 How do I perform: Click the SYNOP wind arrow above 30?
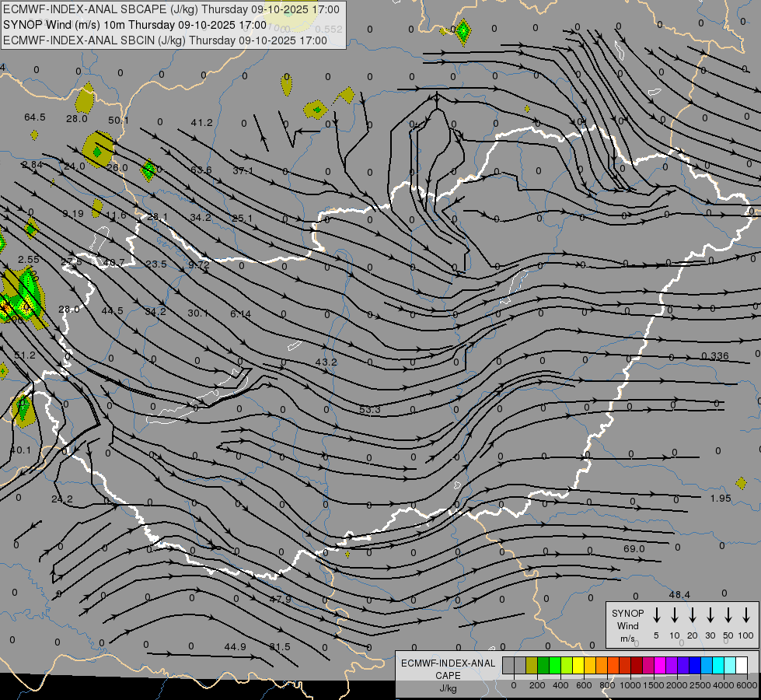pos(710,615)
